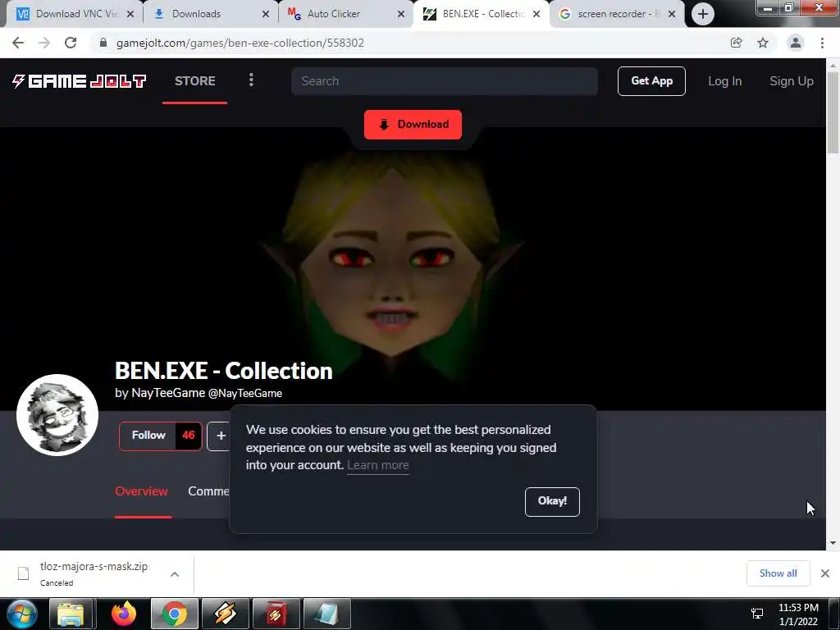Open File Explorer from taskbar
This screenshot has height=630, width=840.
point(72,614)
